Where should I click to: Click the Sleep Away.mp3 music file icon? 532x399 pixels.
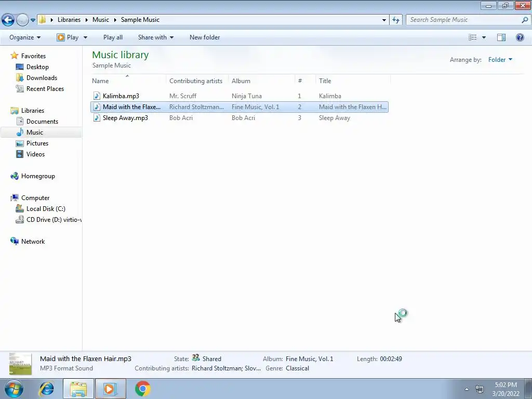(x=97, y=118)
